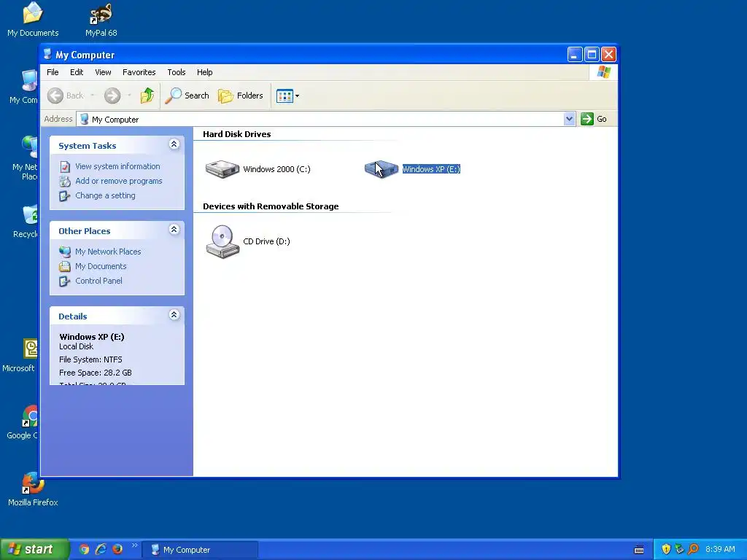Click the My Documents sidebar icon
Viewport: 747px width, 560px height.
65,267
